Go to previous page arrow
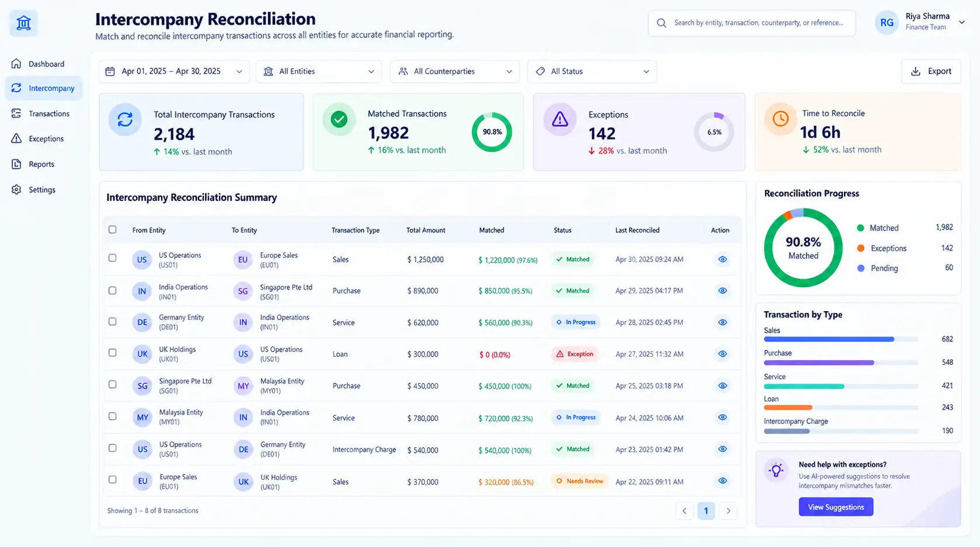 [684, 511]
